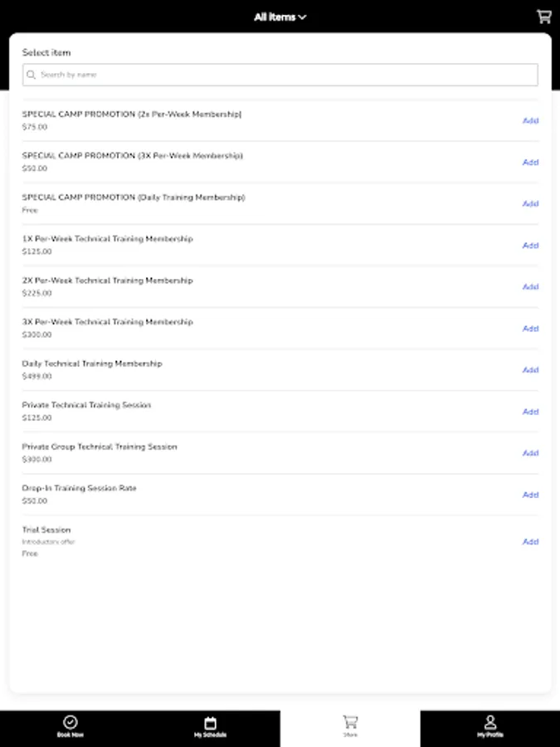
Task: Add 3X Per-Week Technical Training Membership
Action: point(530,329)
